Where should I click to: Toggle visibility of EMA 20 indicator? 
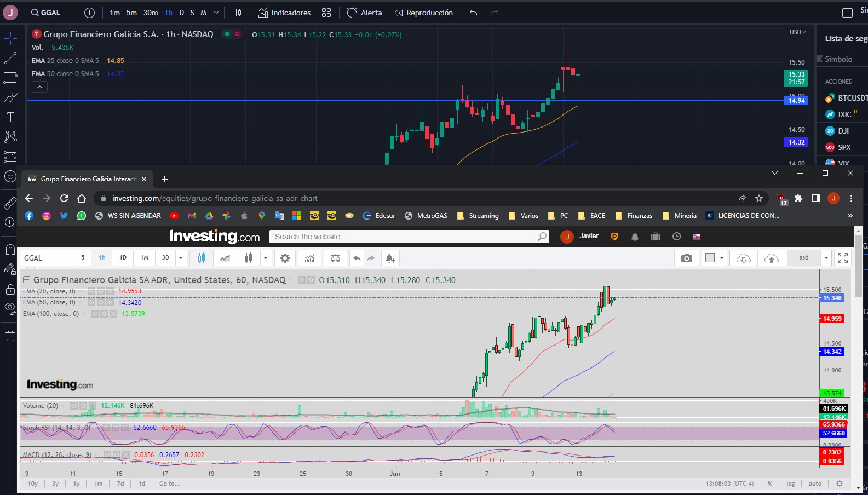[x=92, y=291]
